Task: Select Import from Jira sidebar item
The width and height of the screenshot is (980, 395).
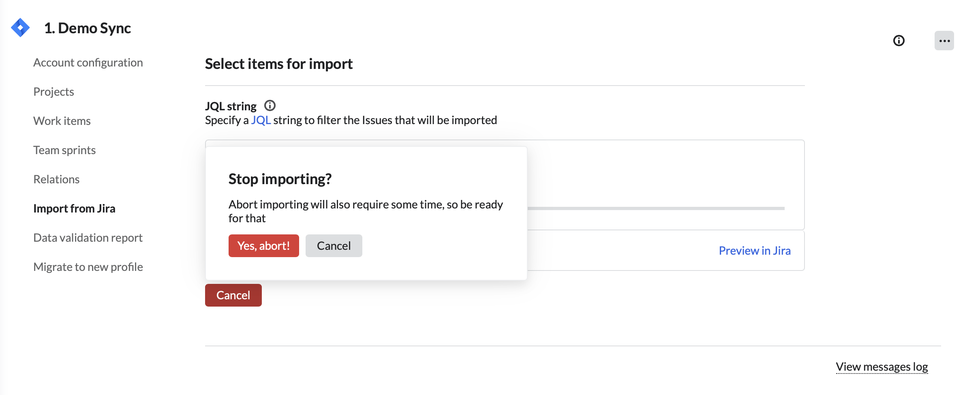Action: tap(74, 208)
